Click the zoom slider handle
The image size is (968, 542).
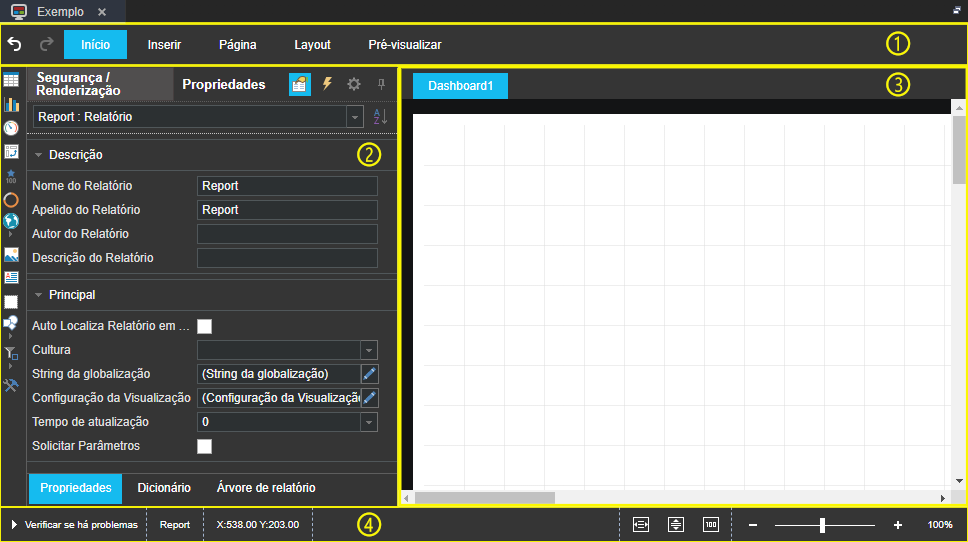coord(822,525)
